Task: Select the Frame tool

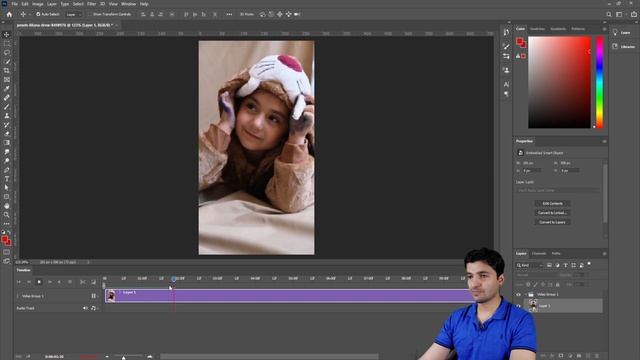Action: [7, 79]
